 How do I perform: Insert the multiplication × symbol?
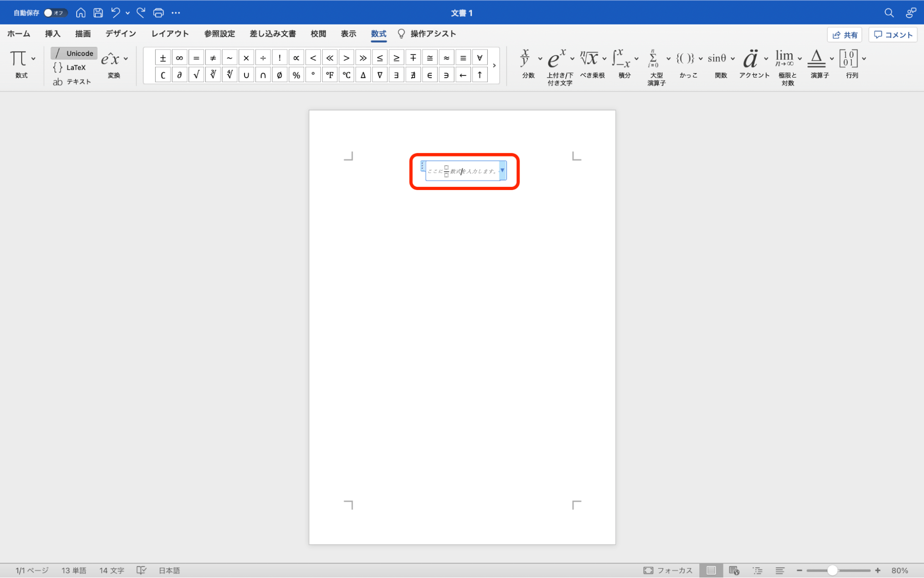[246, 58]
